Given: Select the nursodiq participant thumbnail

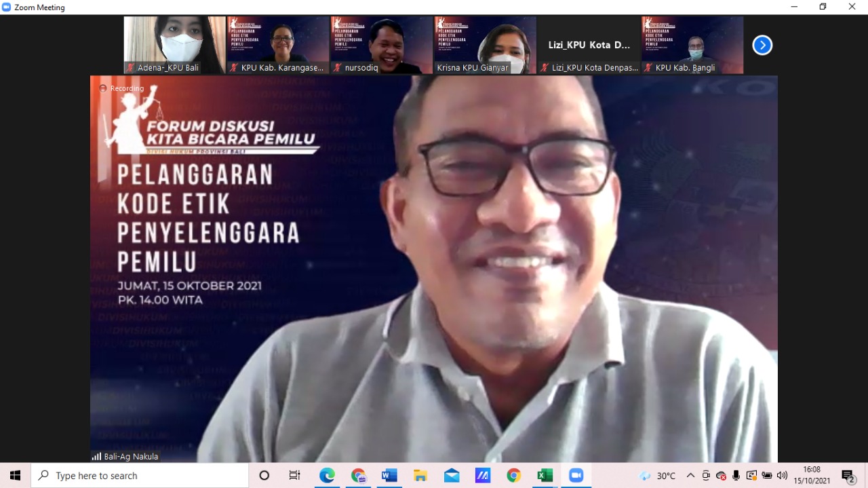Looking at the screenshot, I should click(381, 45).
